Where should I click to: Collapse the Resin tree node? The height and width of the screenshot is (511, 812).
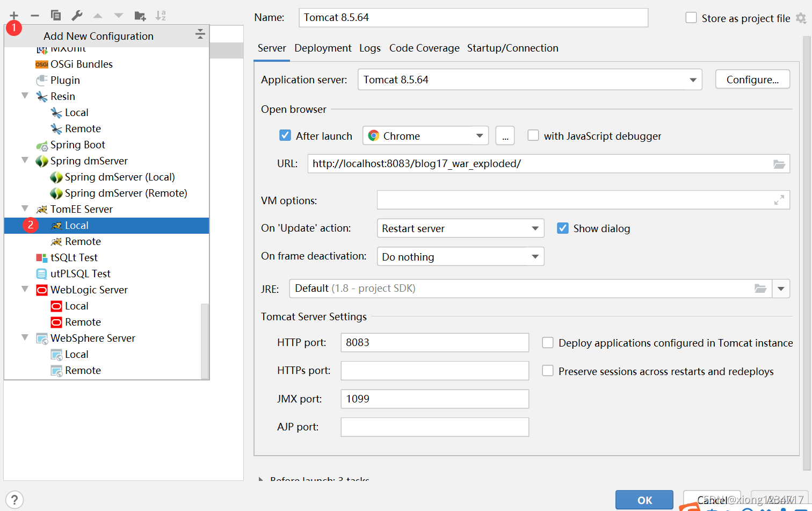click(x=25, y=96)
